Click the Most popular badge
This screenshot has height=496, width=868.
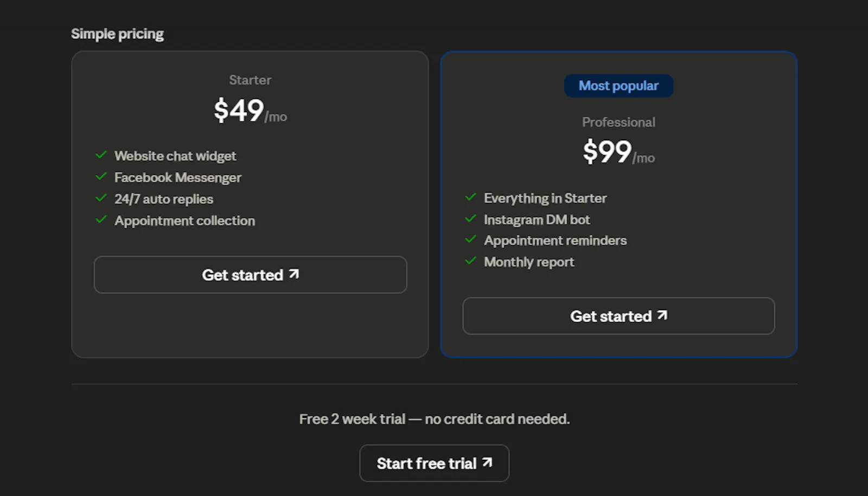[x=618, y=86]
